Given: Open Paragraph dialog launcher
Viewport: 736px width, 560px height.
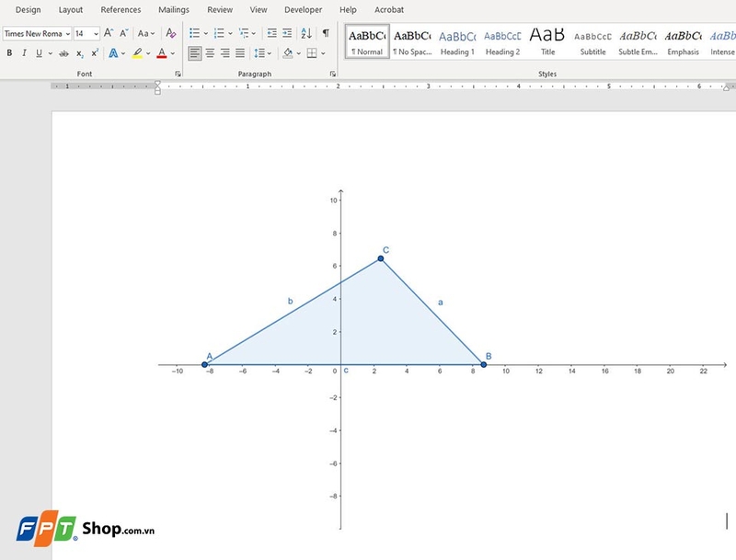Looking at the screenshot, I should pyautogui.click(x=332, y=74).
